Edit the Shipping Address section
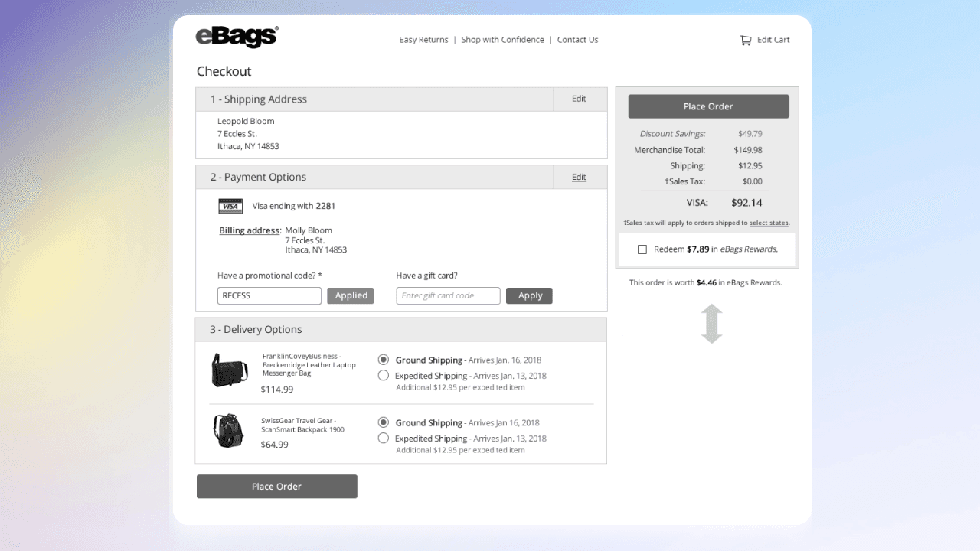This screenshot has width=980, height=551. click(x=579, y=99)
